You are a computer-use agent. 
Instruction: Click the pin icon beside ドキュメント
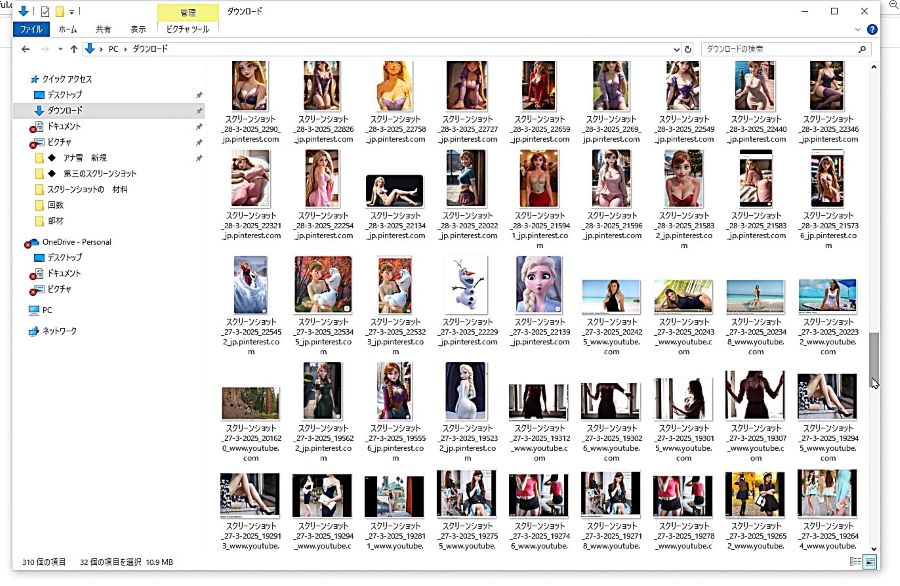tap(199, 126)
